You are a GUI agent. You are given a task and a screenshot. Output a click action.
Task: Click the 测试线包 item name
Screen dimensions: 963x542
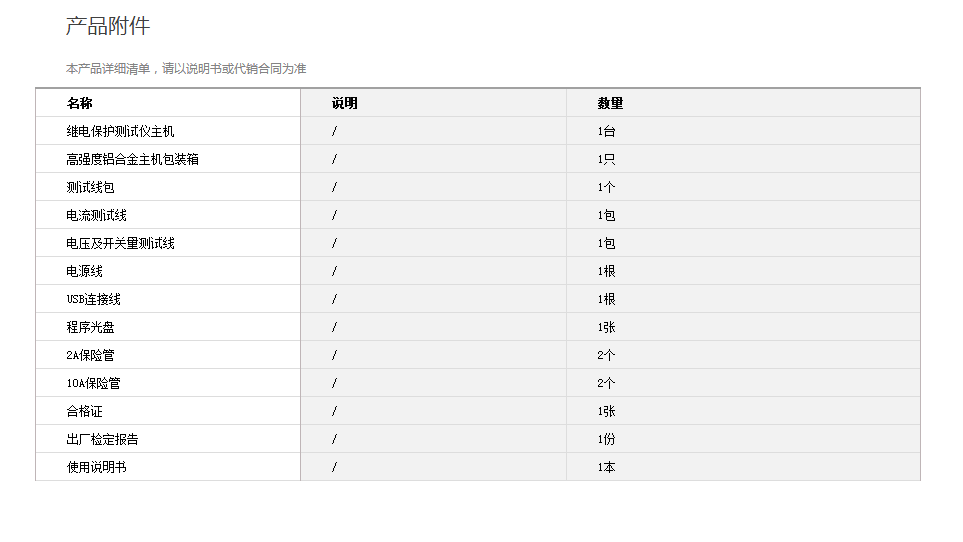coord(91,187)
